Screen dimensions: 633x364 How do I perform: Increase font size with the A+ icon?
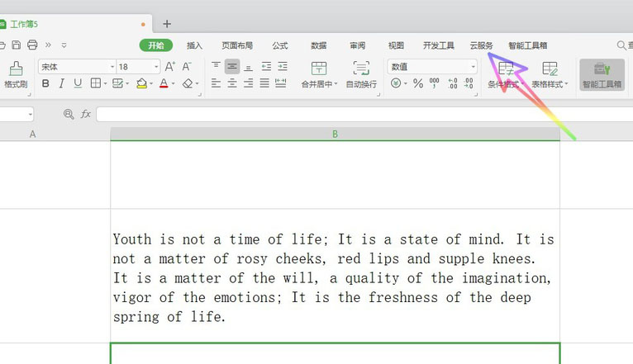pyautogui.click(x=169, y=66)
